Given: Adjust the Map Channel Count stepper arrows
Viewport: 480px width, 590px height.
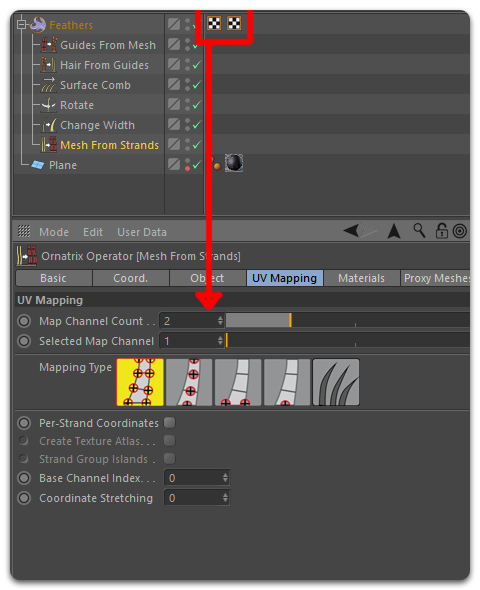Looking at the screenshot, I should tap(220, 321).
